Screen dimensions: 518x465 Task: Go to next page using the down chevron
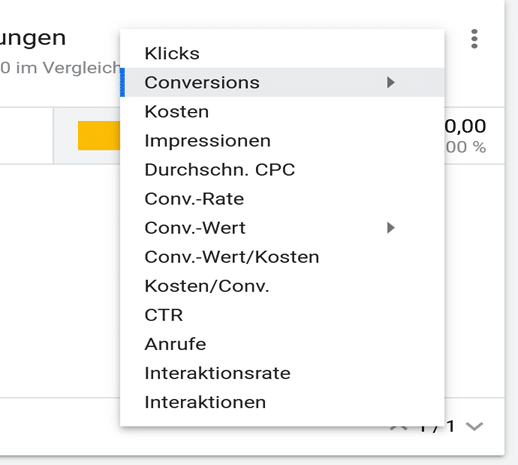point(474,426)
